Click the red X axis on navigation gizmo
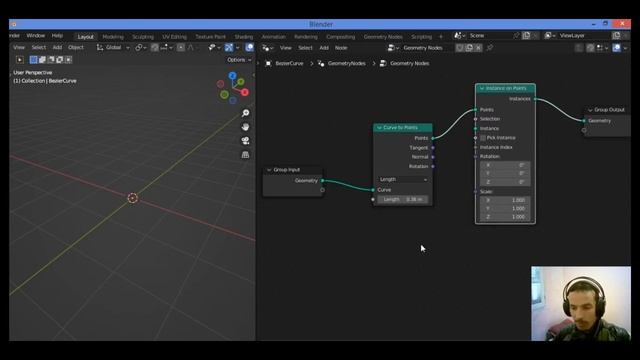Image resolution: width=640 pixels, height=360 pixels. coord(244,92)
